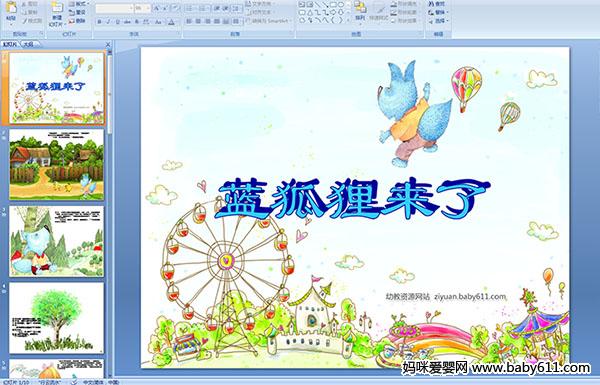Screen dimensions: 600x385
Task: Click the Clear formatting icon
Action: [x=175, y=8]
